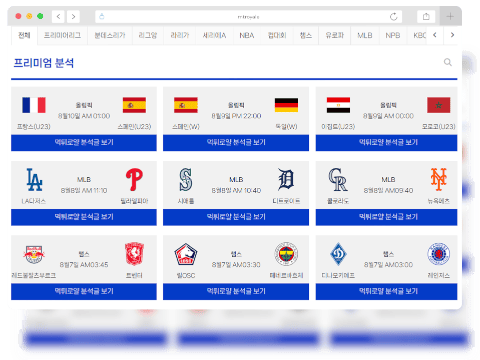
Task: Click the '8월7일 AM03:00' match time
Action: [388, 265]
